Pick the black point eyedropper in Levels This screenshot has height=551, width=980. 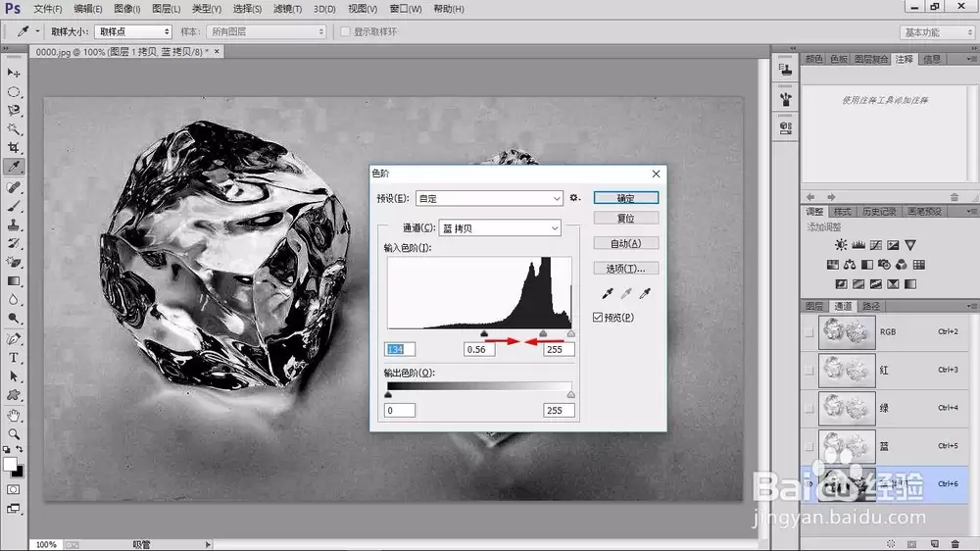click(607, 293)
